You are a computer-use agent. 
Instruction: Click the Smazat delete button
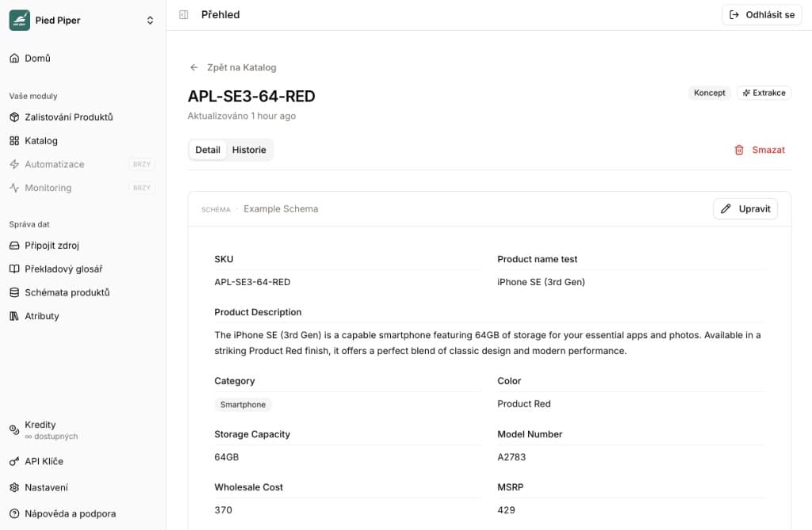click(760, 150)
